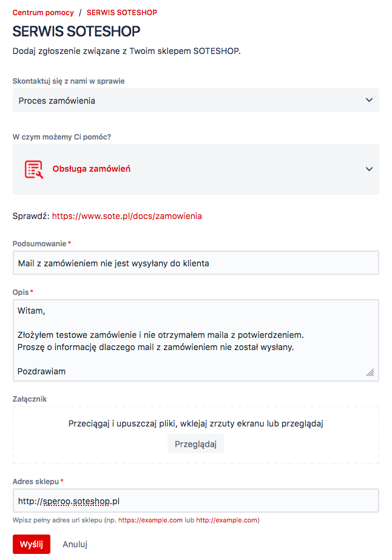Click the Adres sklepu URL field
This screenshot has width=392, height=560.
[x=196, y=501]
